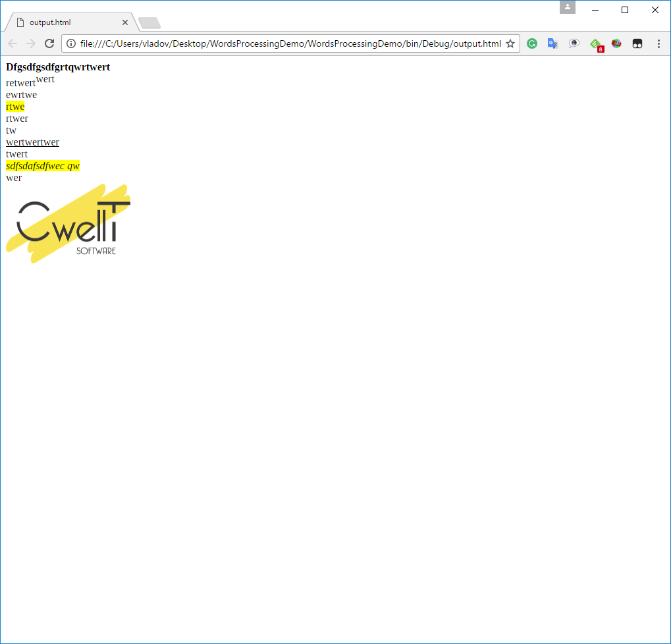
Task: Minimize the Chrome window
Action: 595,10
